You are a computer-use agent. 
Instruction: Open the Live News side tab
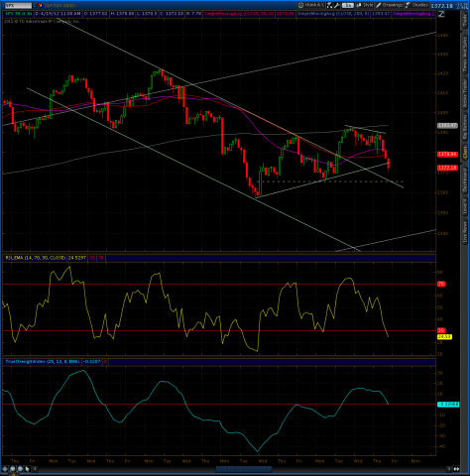point(465,232)
